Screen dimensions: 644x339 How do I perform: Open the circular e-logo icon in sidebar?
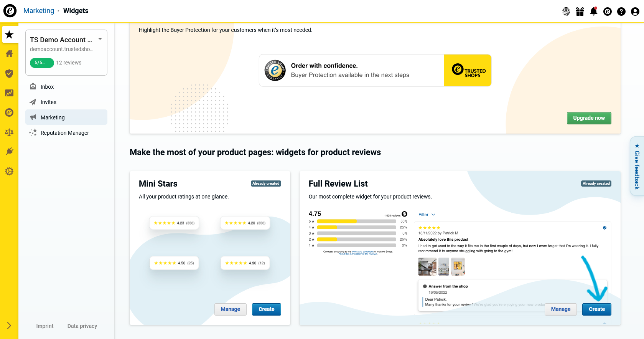9,112
